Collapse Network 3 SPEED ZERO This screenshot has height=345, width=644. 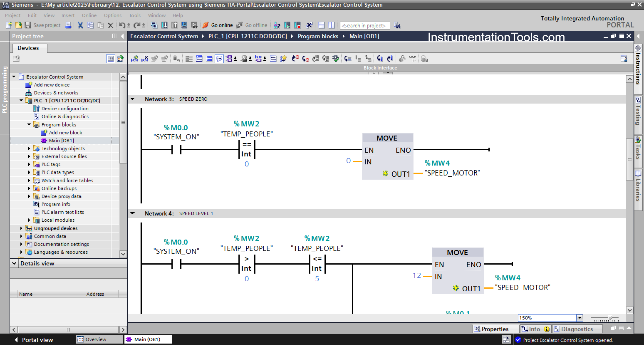pos(132,99)
